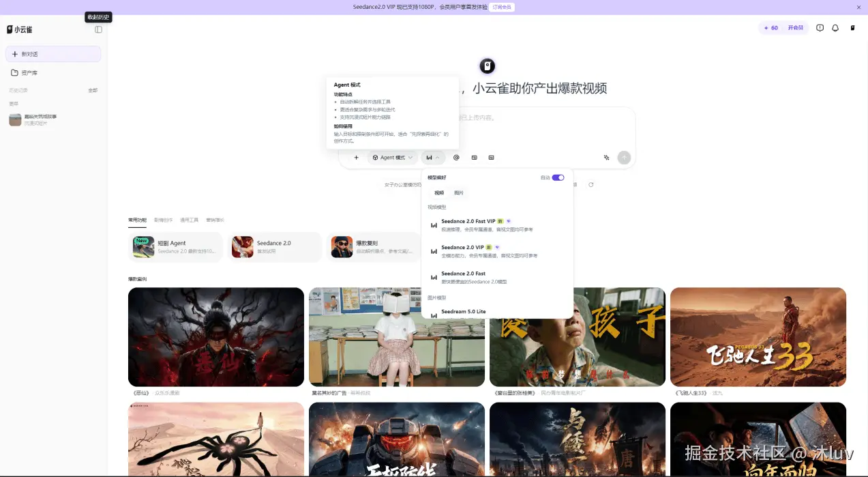
Task: Turn off the 自动 model preference toggle
Action: [558, 177]
